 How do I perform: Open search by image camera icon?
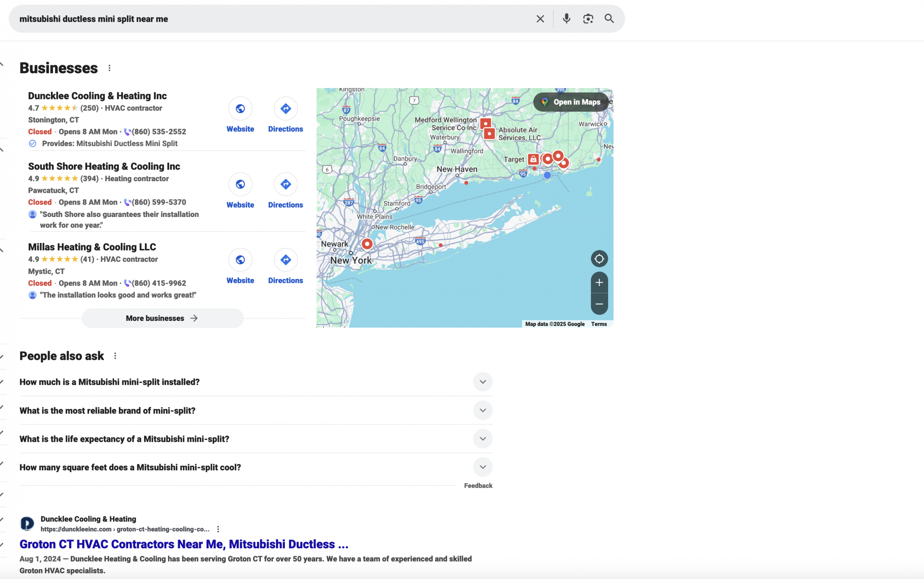tap(588, 19)
